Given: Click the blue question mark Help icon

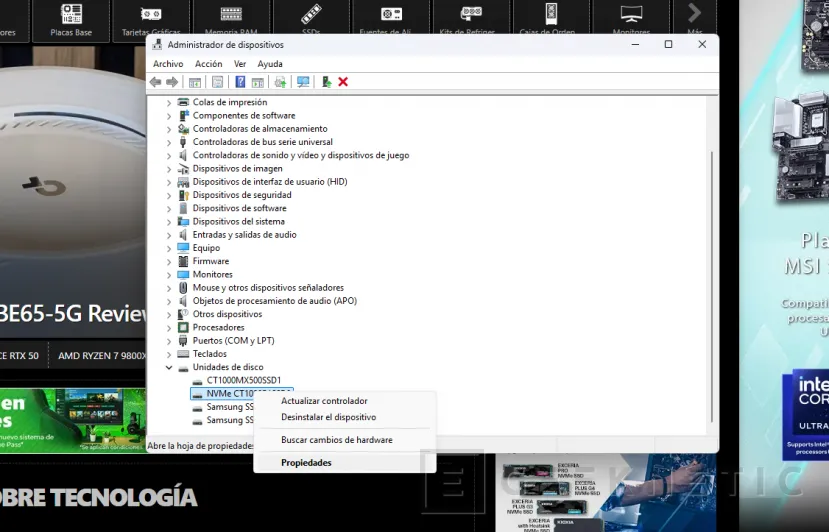Looking at the screenshot, I should click(240, 82).
